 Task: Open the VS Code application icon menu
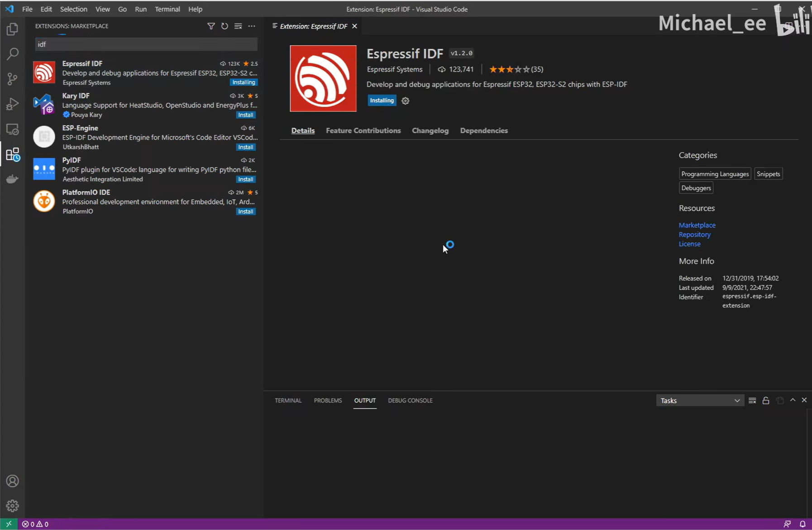coord(10,9)
